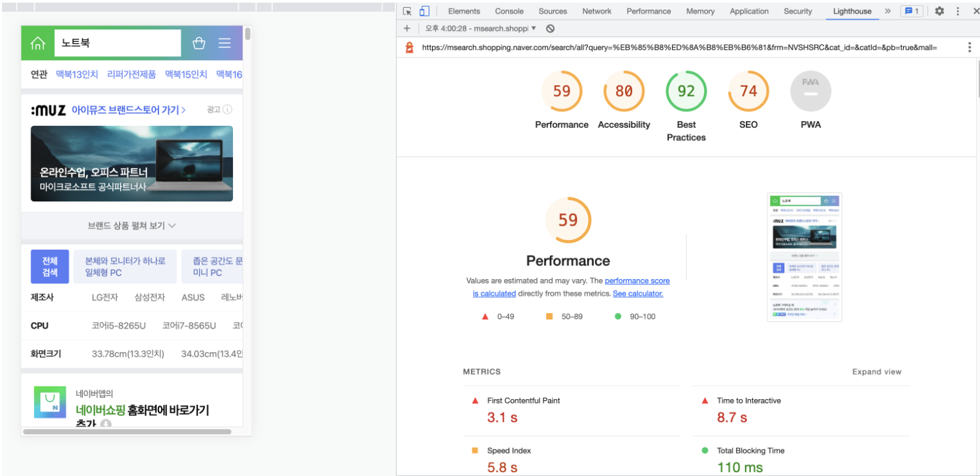Click the green Naver Shopping app icon
Viewport: 980px width, 476px height.
click(x=50, y=402)
